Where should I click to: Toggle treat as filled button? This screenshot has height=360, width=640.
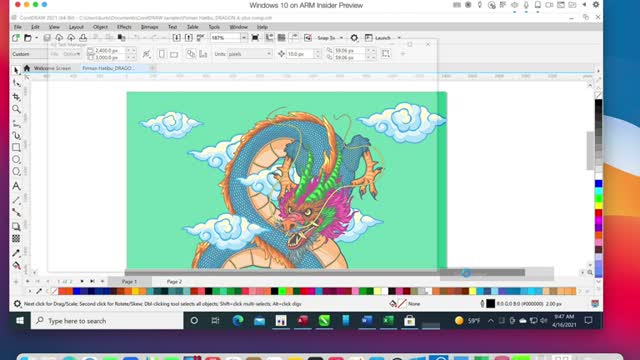386,54
